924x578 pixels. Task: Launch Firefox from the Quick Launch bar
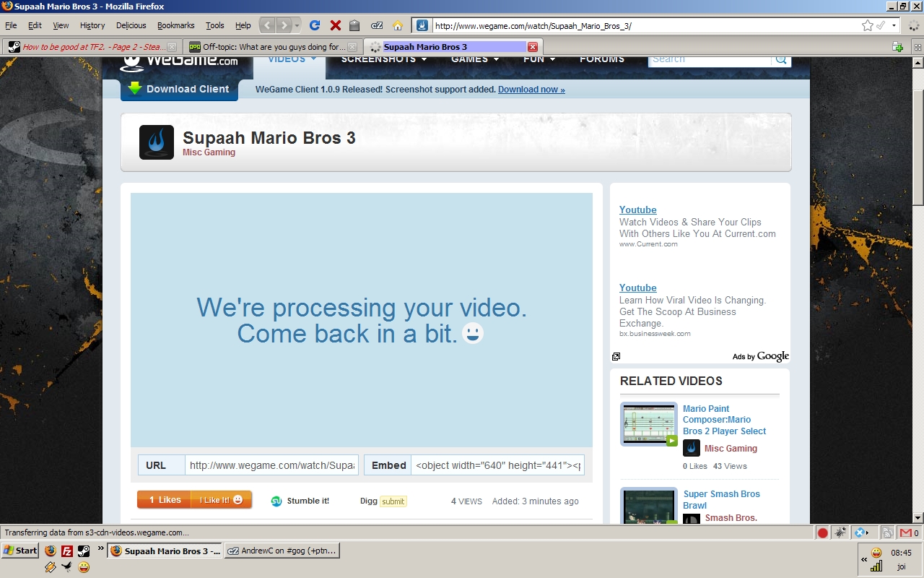coord(50,551)
